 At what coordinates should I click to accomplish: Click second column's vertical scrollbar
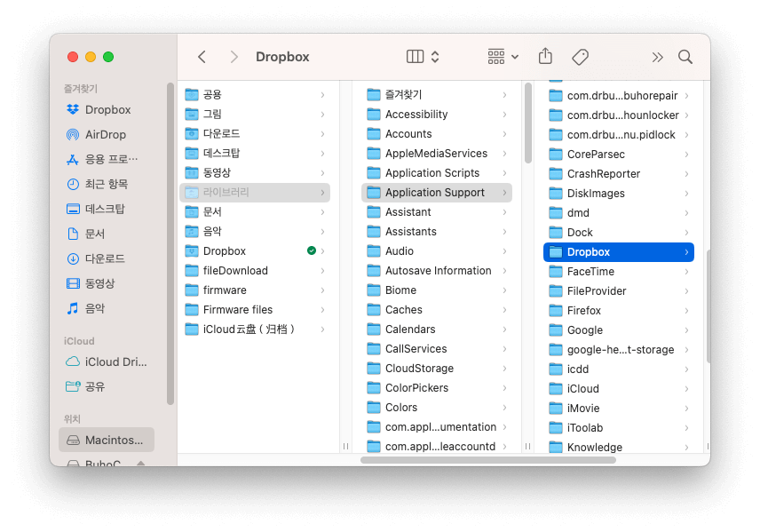[x=528, y=123]
